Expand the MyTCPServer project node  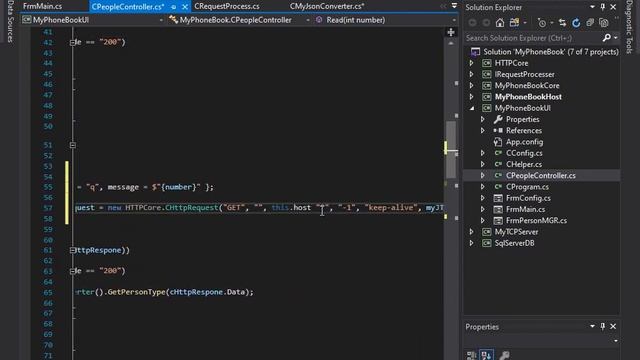[x=471, y=232]
